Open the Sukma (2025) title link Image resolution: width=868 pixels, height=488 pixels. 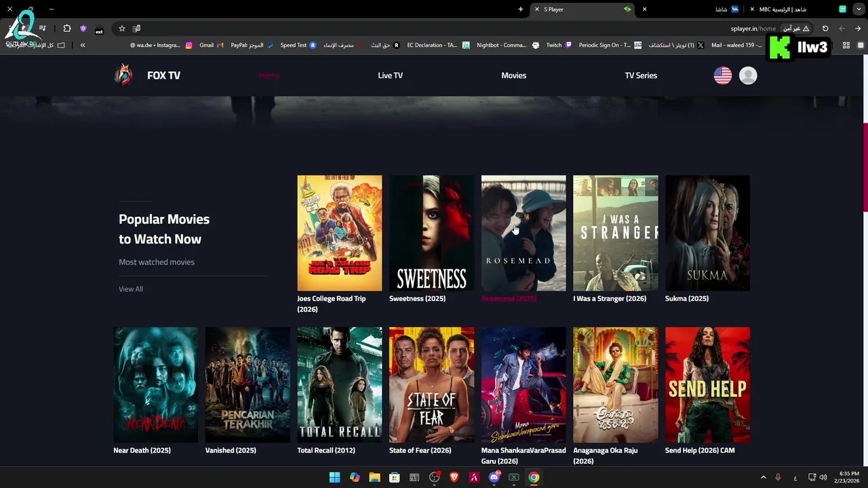(x=686, y=298)
